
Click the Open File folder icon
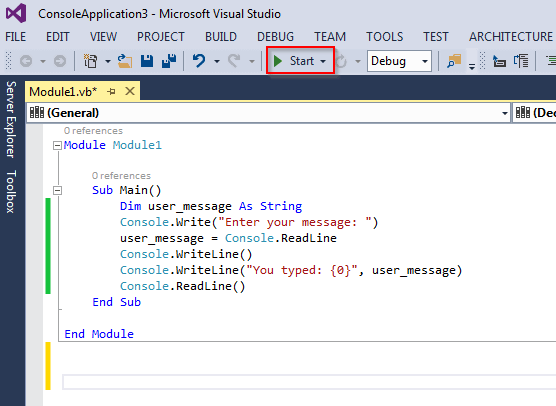click(x=124, y=61)
